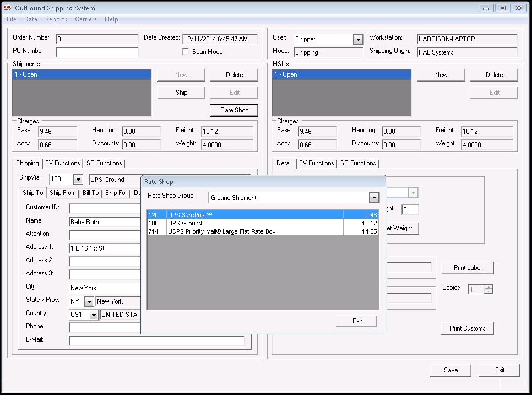Close the OutBound Shipping System window
This screenshot has height=395, width=532.
pyautogui.click(x=519, y=8)
